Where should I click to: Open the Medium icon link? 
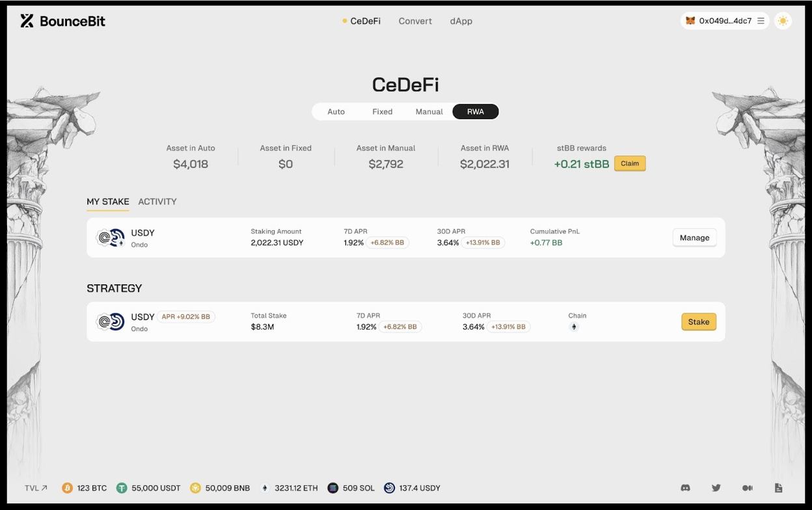tap(748, 488)
